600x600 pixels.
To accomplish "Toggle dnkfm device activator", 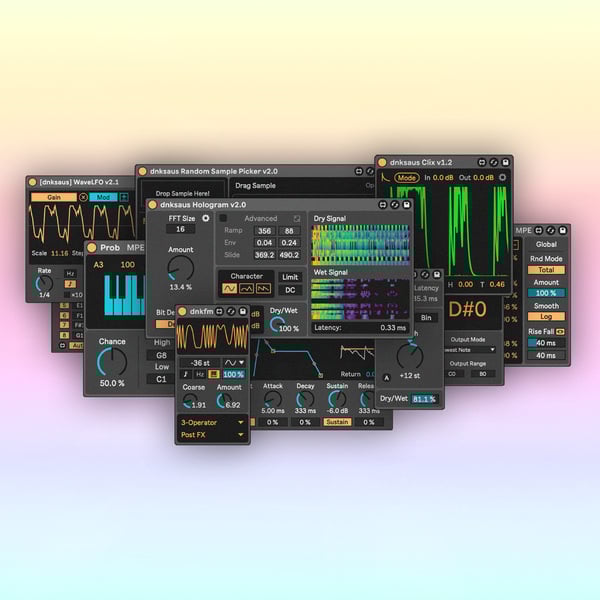I will (x=182, y=311).
